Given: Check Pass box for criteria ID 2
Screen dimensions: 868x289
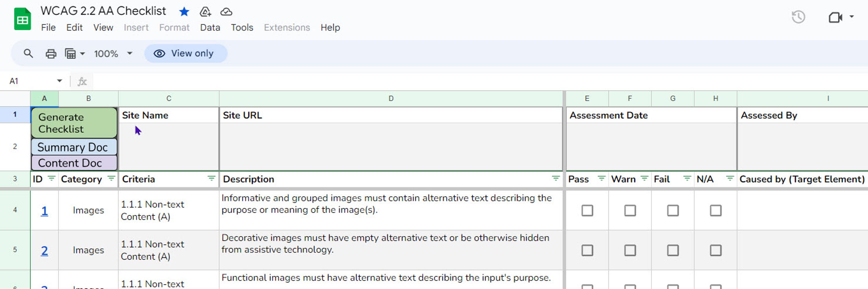Looking at the screenshot, I should point(587,250).
